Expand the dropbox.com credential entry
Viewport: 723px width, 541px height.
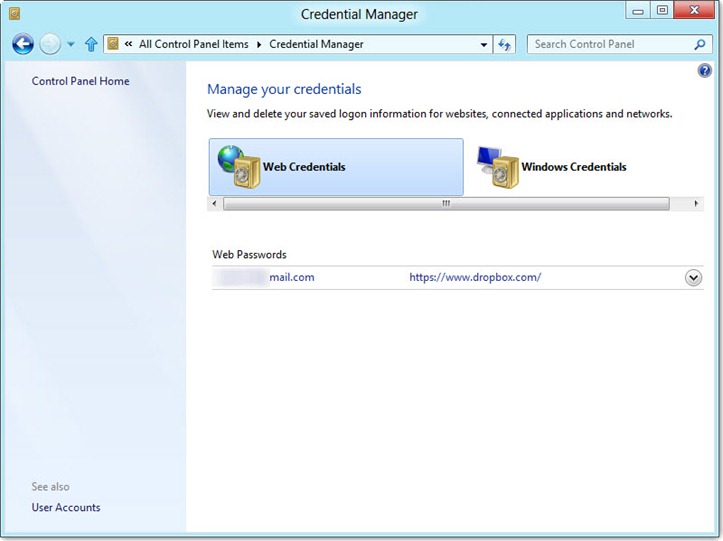693,278
